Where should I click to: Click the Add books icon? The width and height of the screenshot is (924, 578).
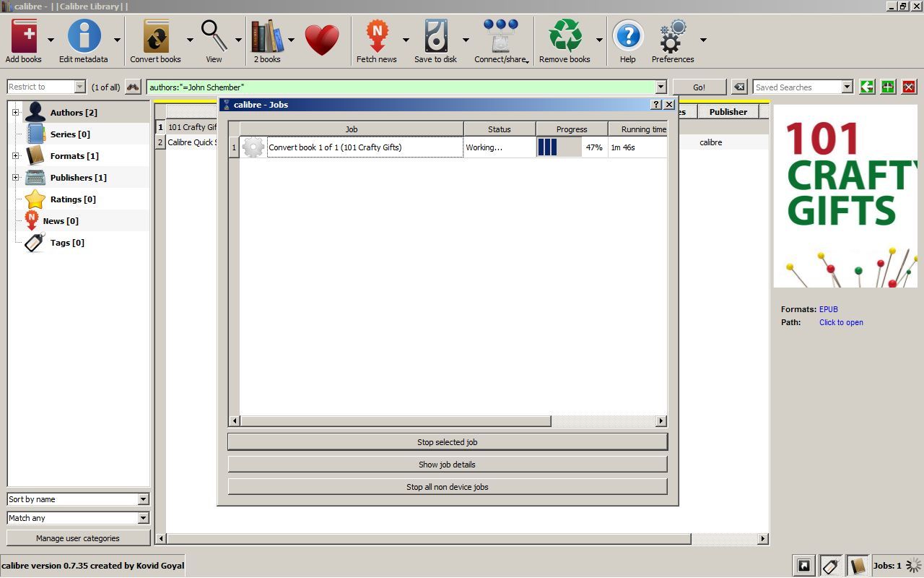[24, 38]
